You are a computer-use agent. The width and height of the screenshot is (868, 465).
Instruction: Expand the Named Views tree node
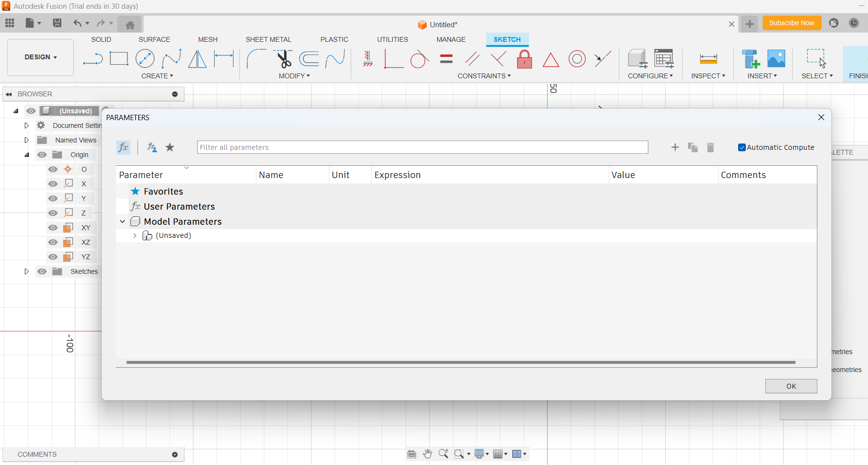click(x=27, y=140)
